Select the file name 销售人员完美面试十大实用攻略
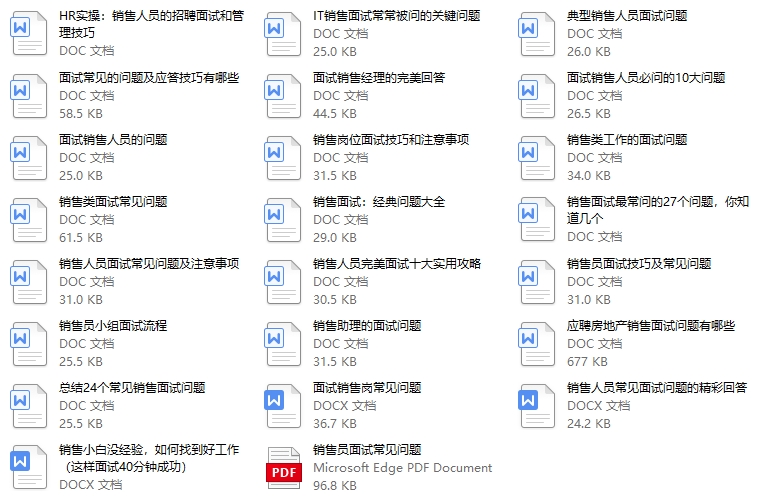The image size is (765, 503). pos(397,264)
